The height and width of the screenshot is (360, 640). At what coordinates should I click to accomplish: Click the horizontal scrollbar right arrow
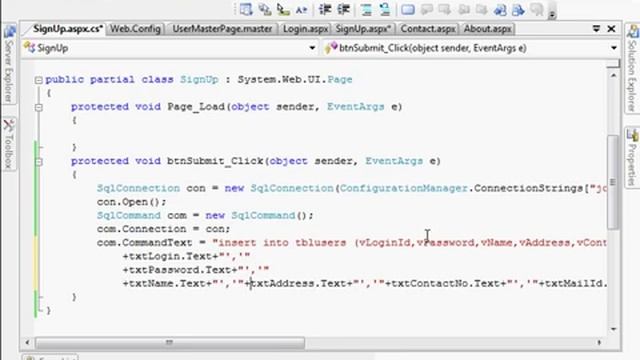point(599,343)
